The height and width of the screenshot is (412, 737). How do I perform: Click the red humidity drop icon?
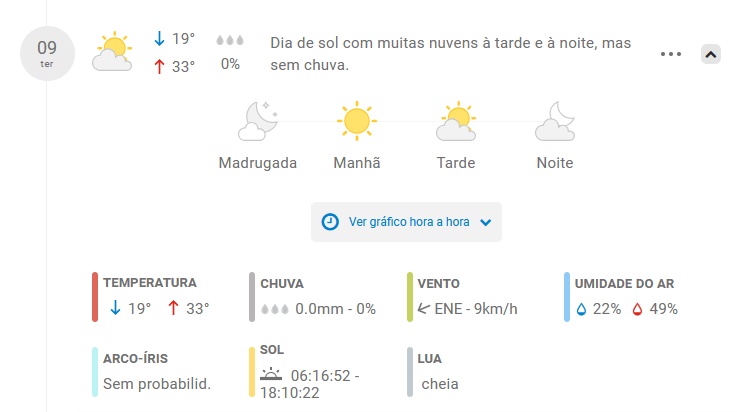point(637,309)
